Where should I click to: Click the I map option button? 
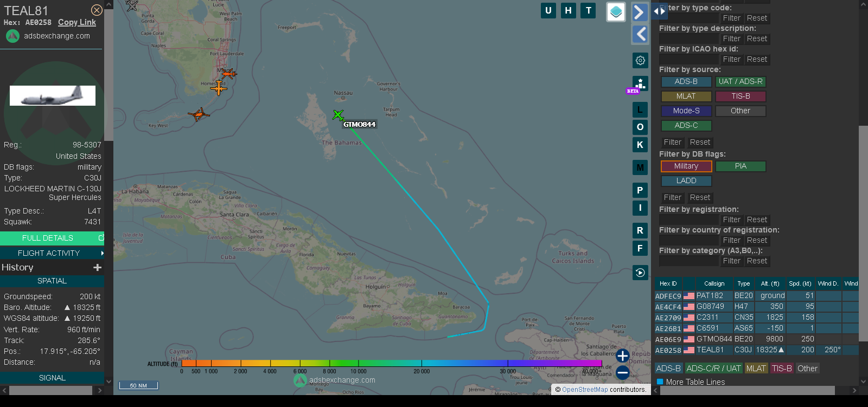click(x=640, y=208)
